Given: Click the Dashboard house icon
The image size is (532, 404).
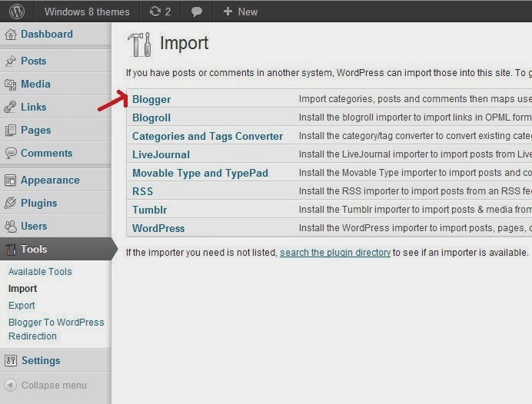Looking at the screenshot, I should click(11, 35).
